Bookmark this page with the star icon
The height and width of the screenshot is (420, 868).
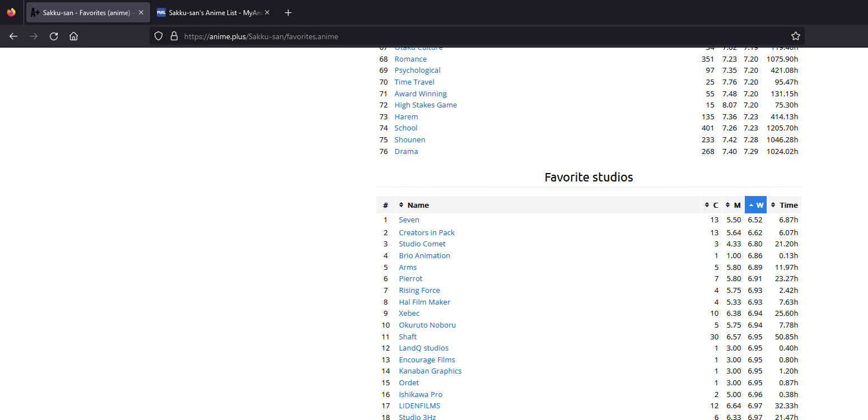click(795, 36)
